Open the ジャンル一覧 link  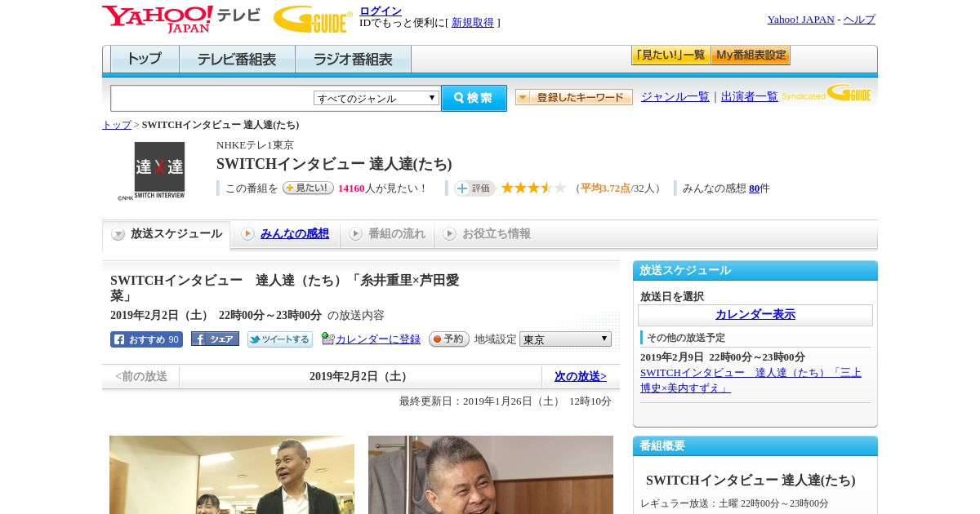[x=675, y=96]
